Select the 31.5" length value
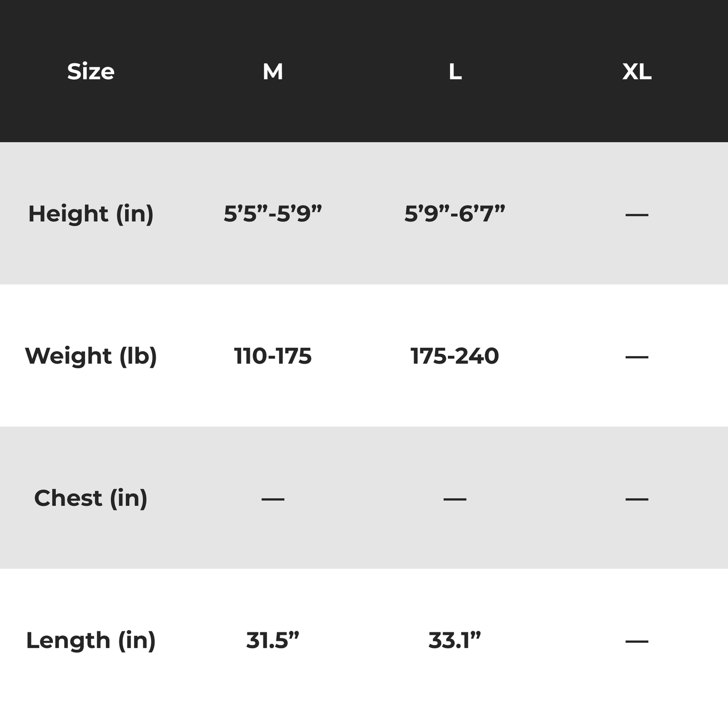Viewport: 728px width, 728px height. tap(273, 640)
